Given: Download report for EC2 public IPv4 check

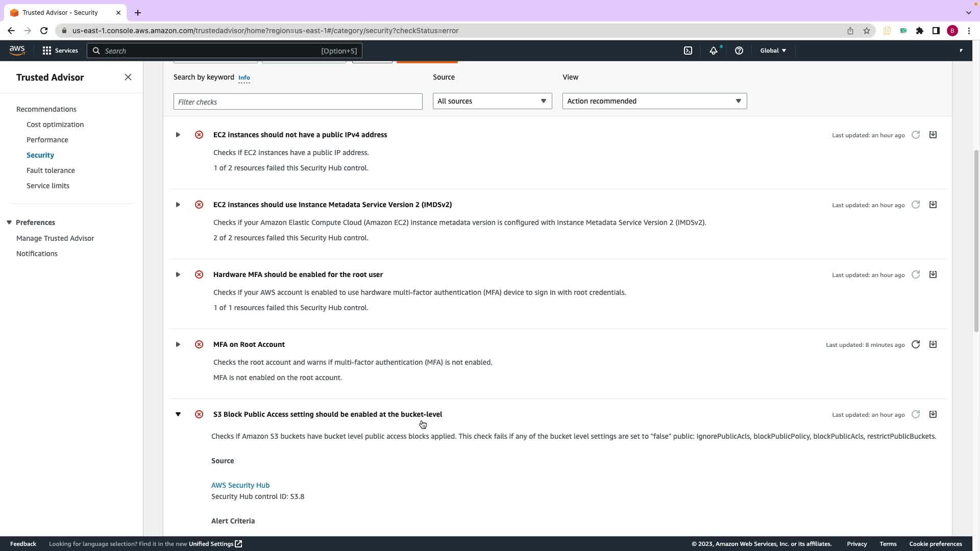Looking at the screenshot, I should tap(933, 135).
